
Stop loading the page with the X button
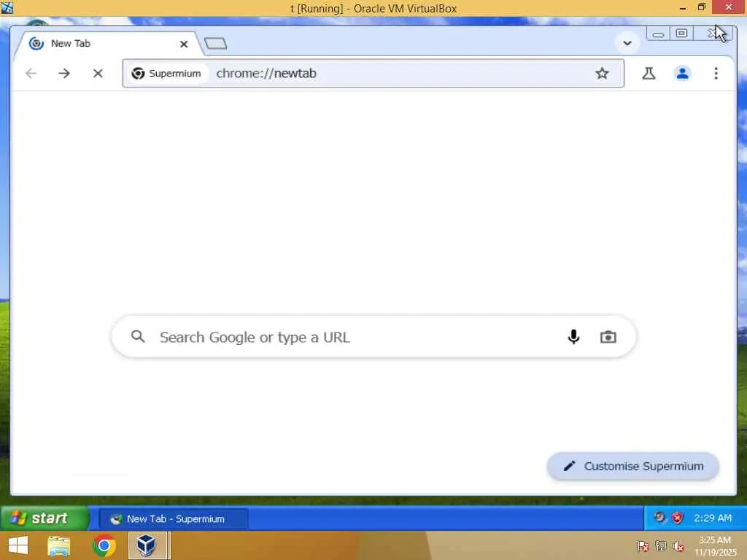click(98, 74)
